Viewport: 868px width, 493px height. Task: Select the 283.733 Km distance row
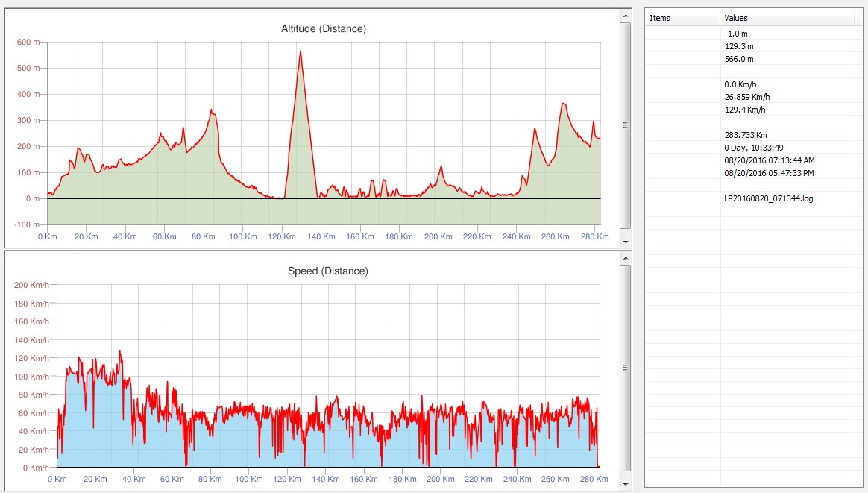coord(745,135)
